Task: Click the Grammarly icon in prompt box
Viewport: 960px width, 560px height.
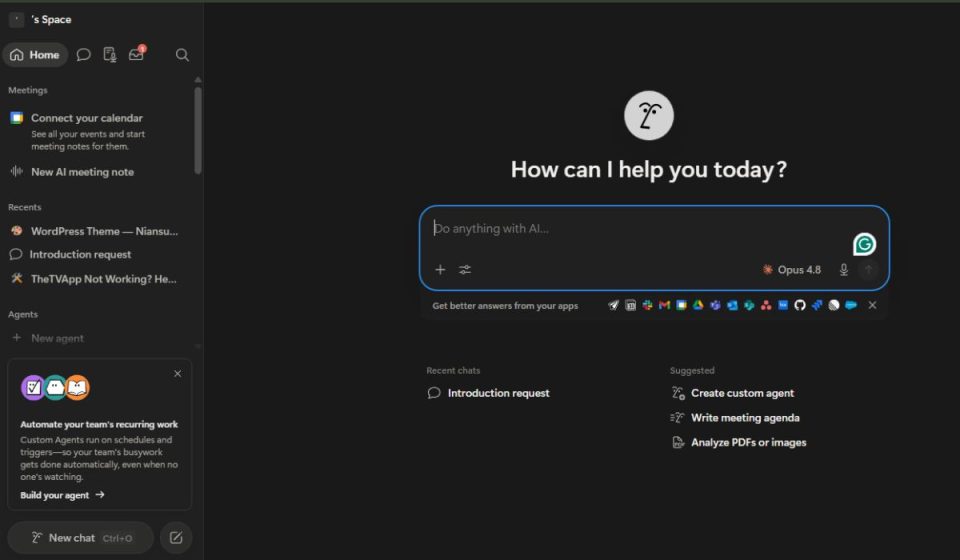Action: [x=864, y=244]
